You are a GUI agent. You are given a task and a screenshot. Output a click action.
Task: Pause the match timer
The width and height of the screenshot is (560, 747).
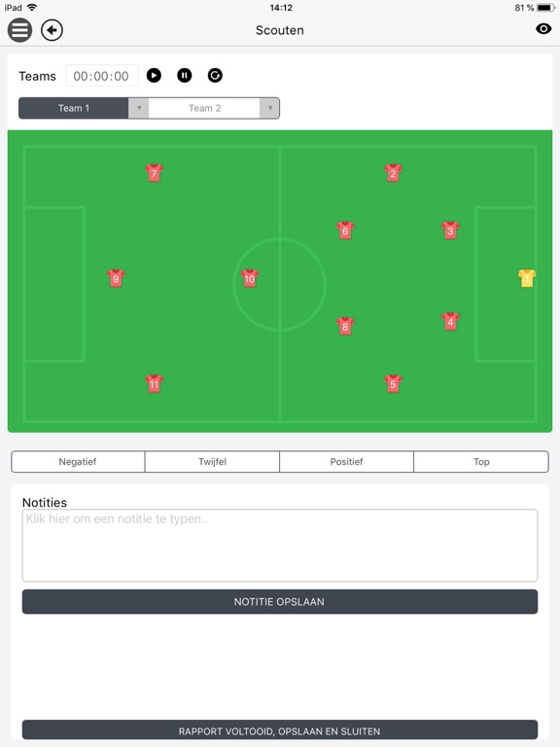click(185, 75)
